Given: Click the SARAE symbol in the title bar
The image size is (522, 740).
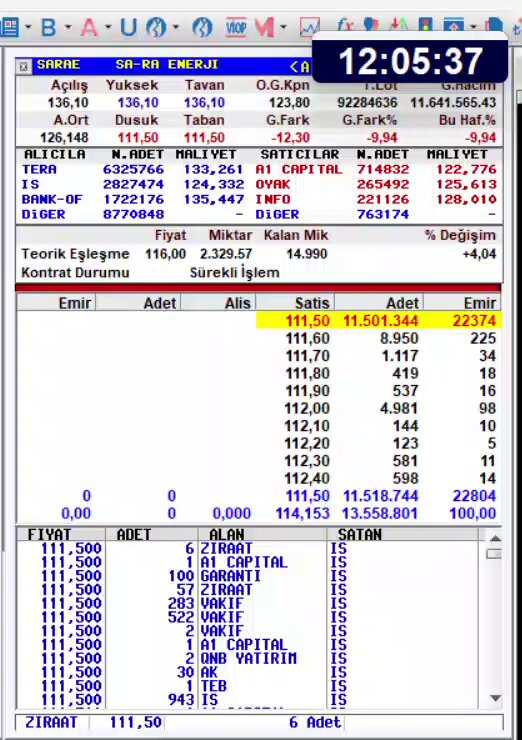Looking at the screenshot, I should click(59, 65).
